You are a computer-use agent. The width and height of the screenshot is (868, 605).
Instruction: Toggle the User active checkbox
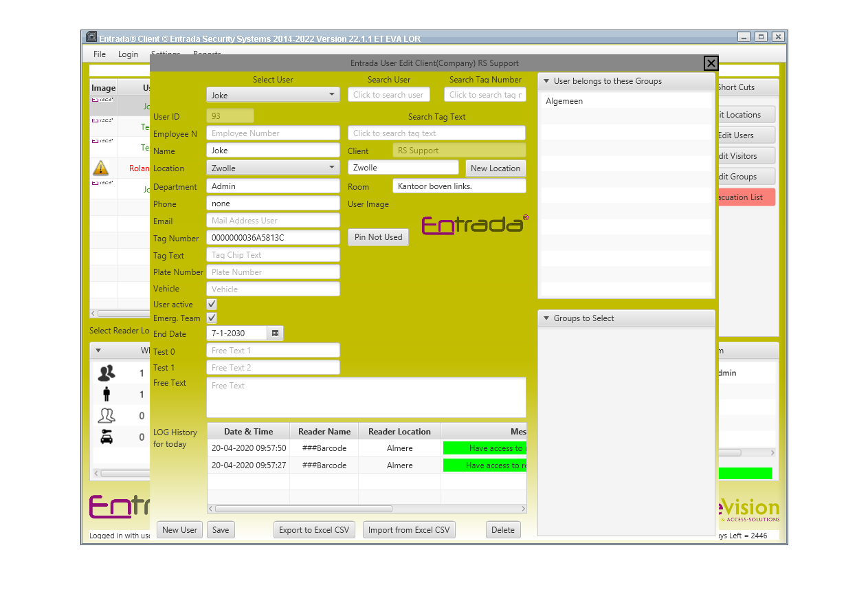(212, 304)
